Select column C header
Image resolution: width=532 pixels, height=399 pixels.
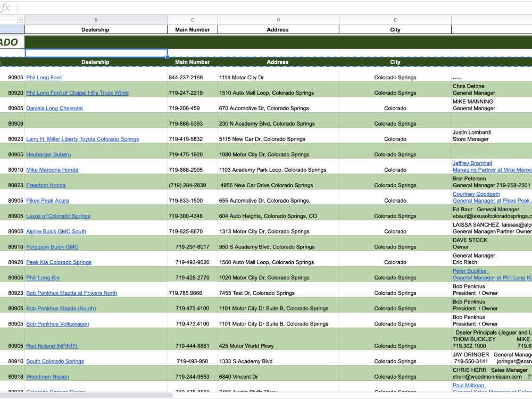point(193,20)
